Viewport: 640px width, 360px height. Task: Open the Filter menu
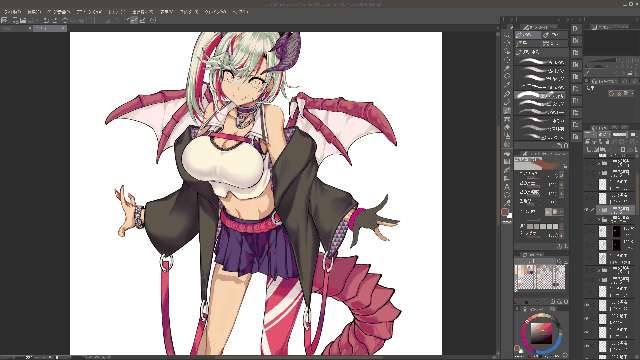(x=189, y=12)
